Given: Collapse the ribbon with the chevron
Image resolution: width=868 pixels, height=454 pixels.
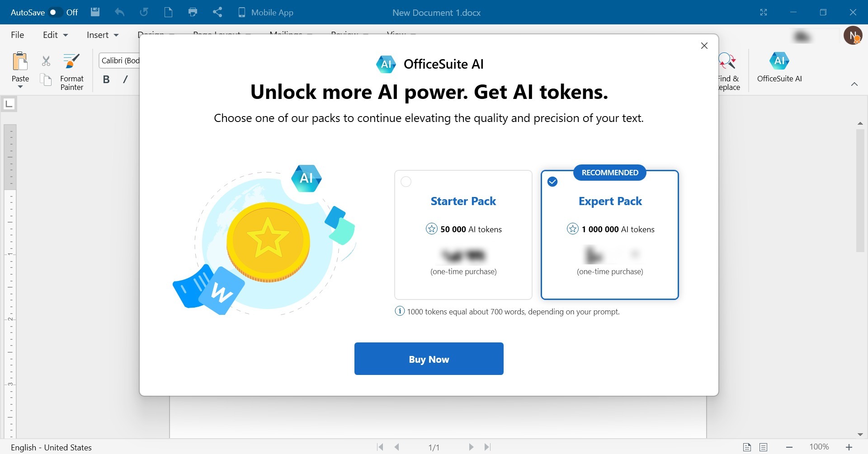Looking at the screenshot, I should (x=854, y=84).
